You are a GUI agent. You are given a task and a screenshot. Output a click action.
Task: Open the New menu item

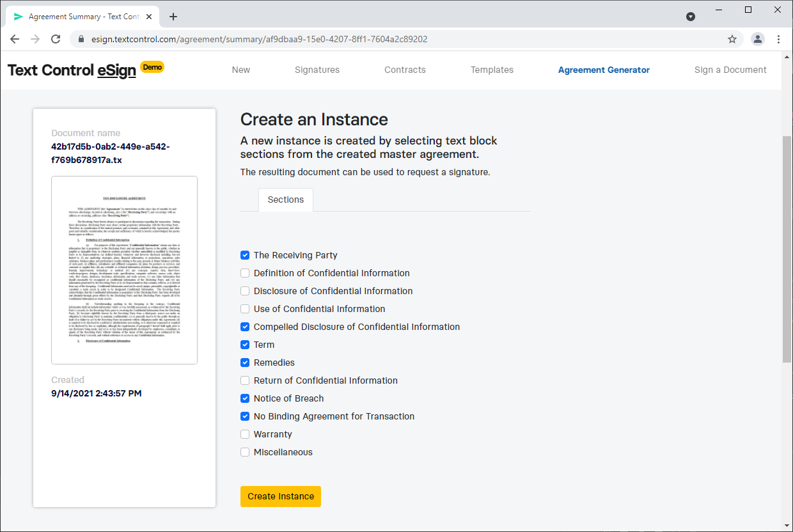coord(241,70)
